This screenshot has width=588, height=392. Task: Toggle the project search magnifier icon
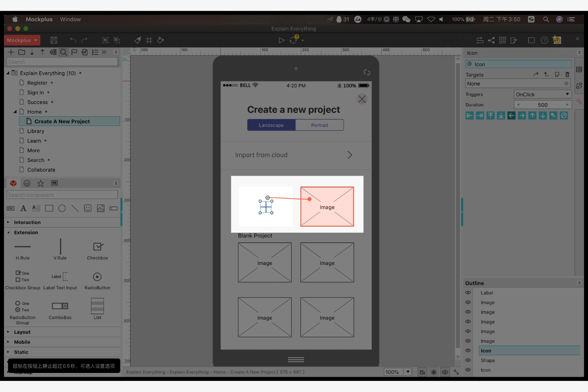coord(64,52)
